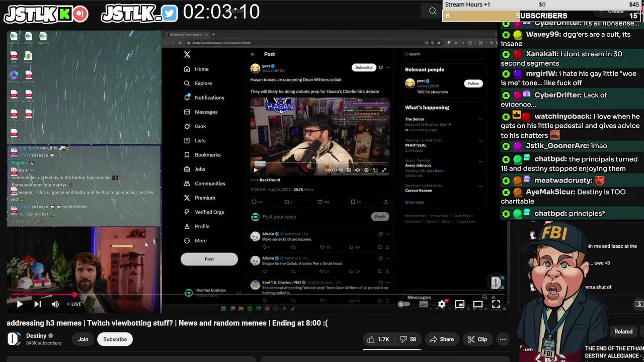Jump to LIVE in the player
Screen dimensions: 644x362
point(74,304)
